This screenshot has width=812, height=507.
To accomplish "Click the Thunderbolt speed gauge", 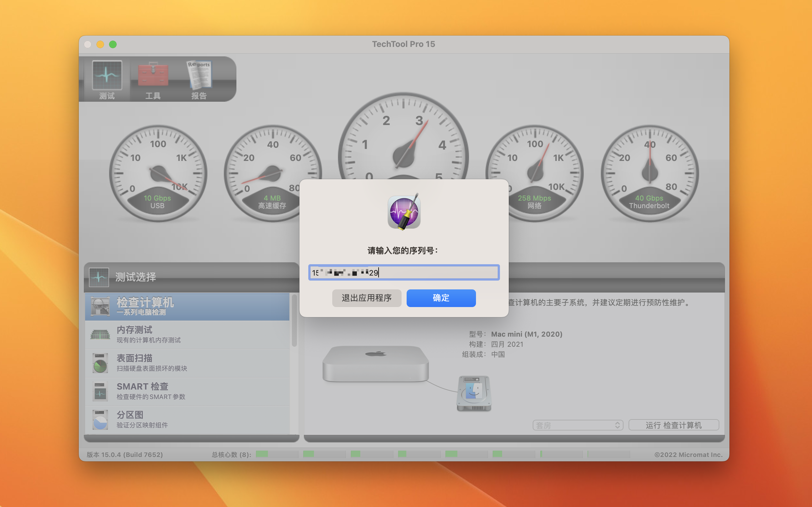I will 649,173.
